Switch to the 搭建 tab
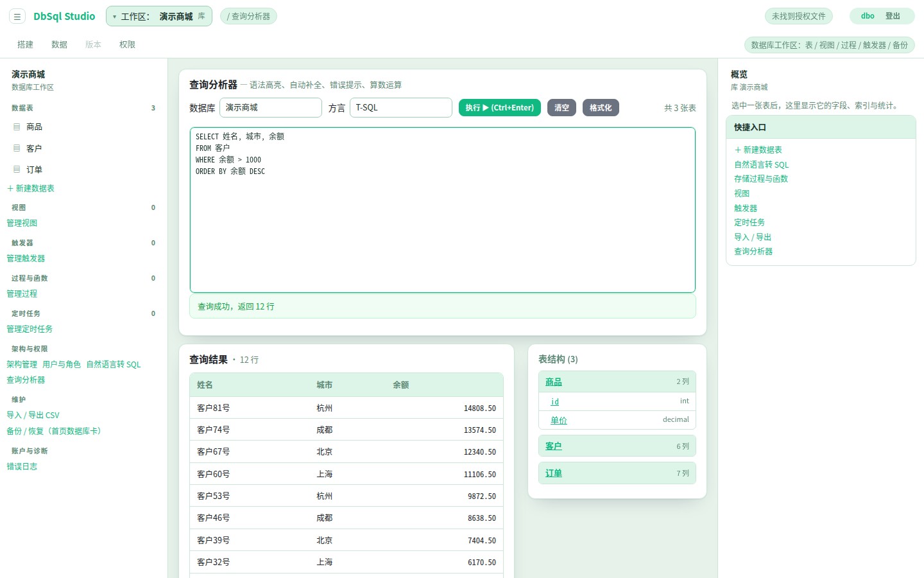This screenshot has height=578, width=924. pyautogui.click(x=26, y=44)
